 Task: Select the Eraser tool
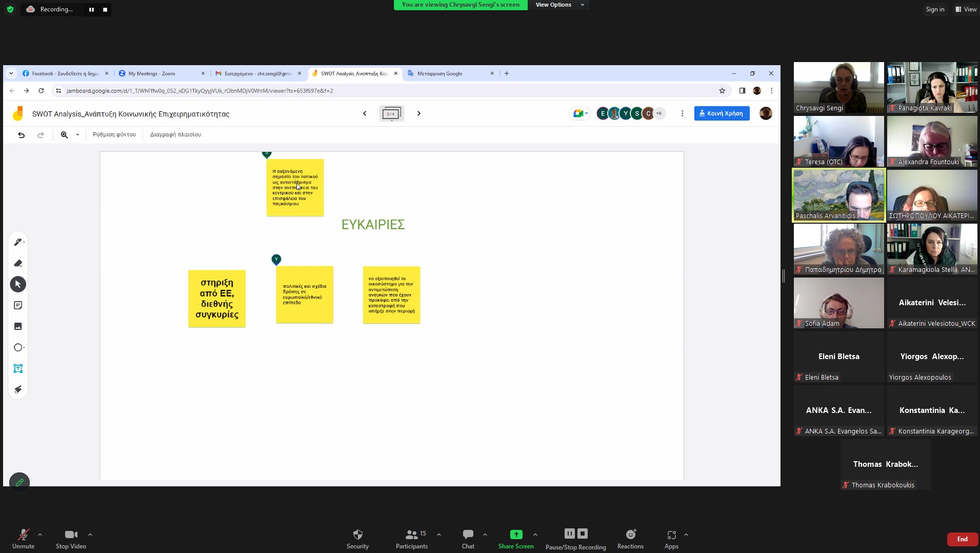(18, 263)
